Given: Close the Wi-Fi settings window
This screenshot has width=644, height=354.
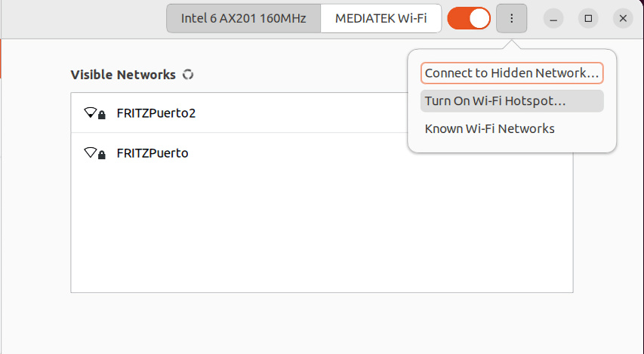Looking at the screenshot, I should tap(623, 18).
